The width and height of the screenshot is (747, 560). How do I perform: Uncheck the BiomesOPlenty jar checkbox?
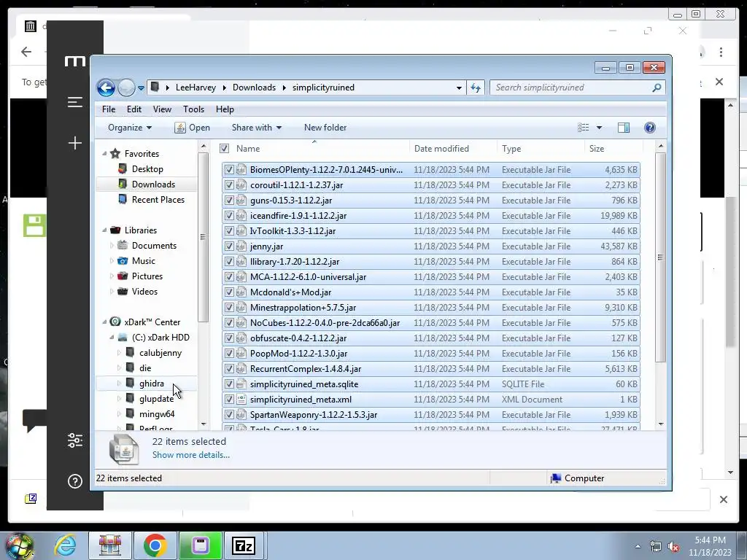(229, 169)
